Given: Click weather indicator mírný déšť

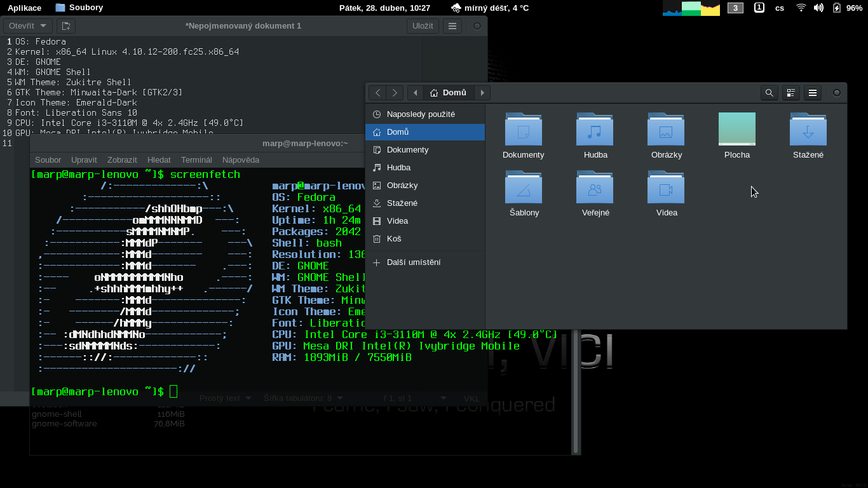Looking at the screenshot, I should pos(490,8).
